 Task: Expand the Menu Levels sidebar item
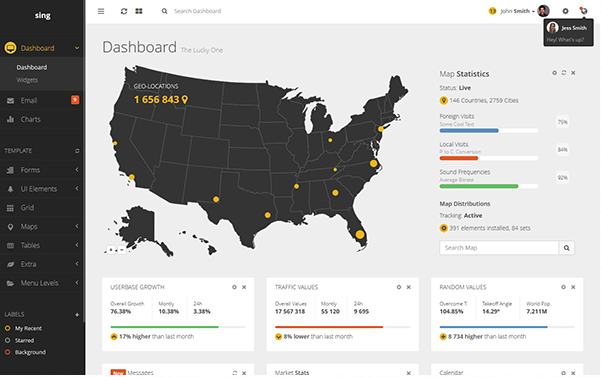[x=42, y=283]
